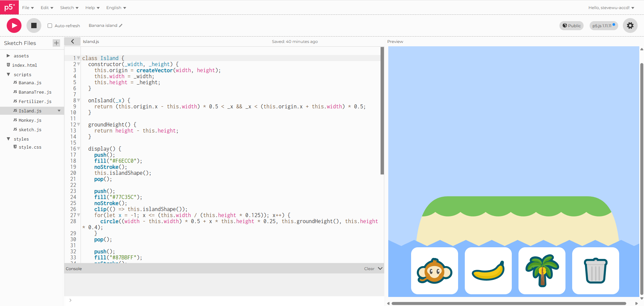Click the trash can card in the preview

click(x=595, y=271)
